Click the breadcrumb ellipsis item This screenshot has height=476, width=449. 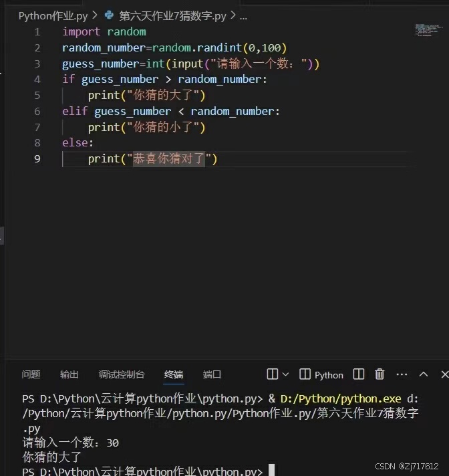(x=243, y=17)
